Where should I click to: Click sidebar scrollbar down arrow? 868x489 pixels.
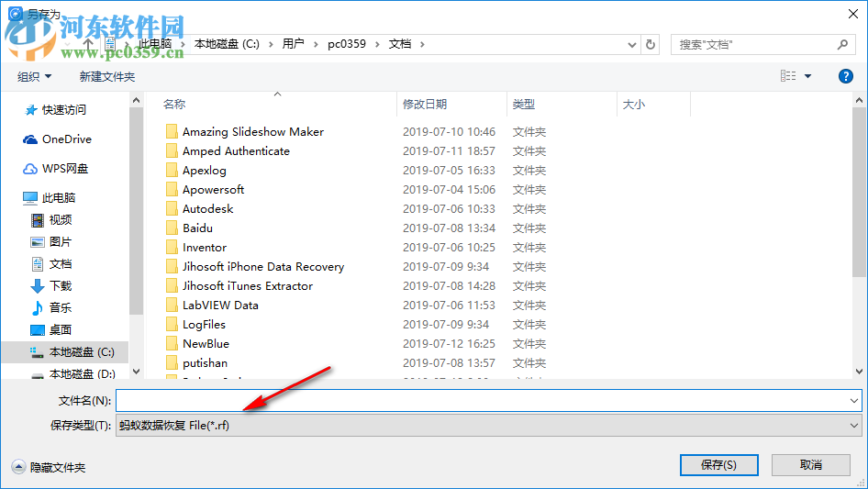pyautogui.click(x=136, y=372)
